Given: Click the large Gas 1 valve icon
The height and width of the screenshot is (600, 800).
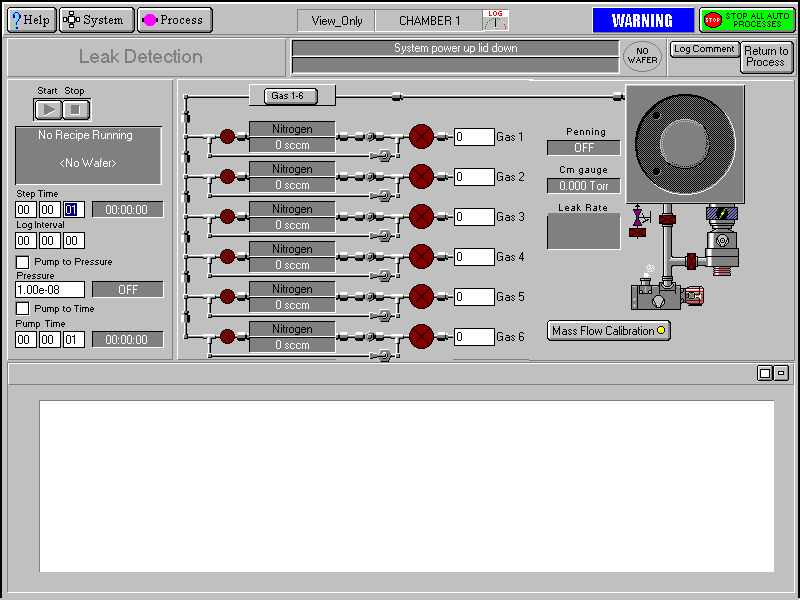Looking at the screenshot, I should [x=421, y=137].
